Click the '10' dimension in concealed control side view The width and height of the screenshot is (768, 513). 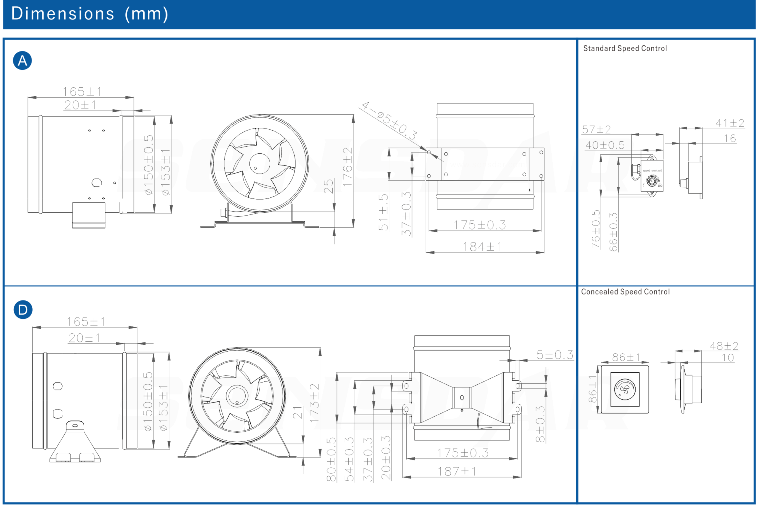coord(728,358)
